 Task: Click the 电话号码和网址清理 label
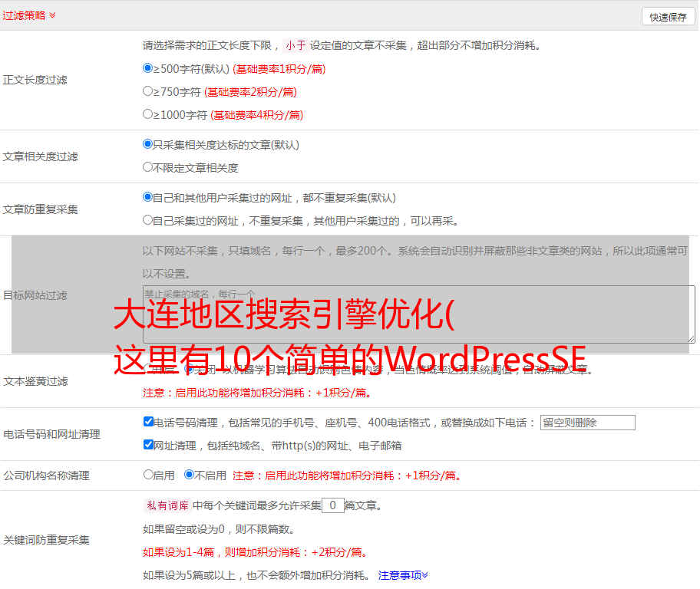[51, 434]
